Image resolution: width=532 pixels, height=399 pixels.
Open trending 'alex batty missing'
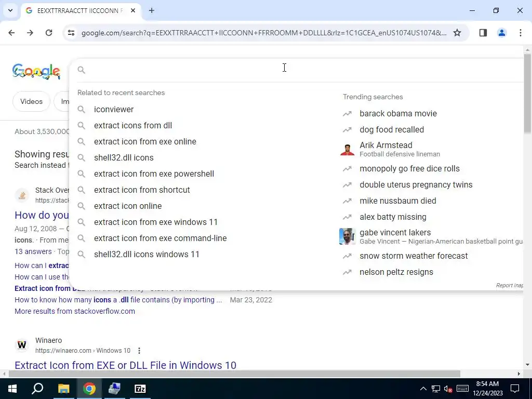[393, 217]
